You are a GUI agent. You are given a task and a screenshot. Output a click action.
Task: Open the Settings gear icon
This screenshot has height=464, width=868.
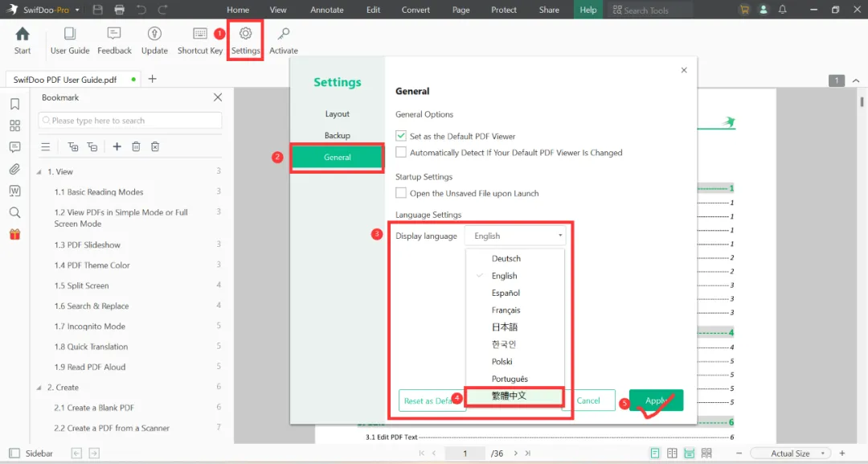[x=245, y=34]
